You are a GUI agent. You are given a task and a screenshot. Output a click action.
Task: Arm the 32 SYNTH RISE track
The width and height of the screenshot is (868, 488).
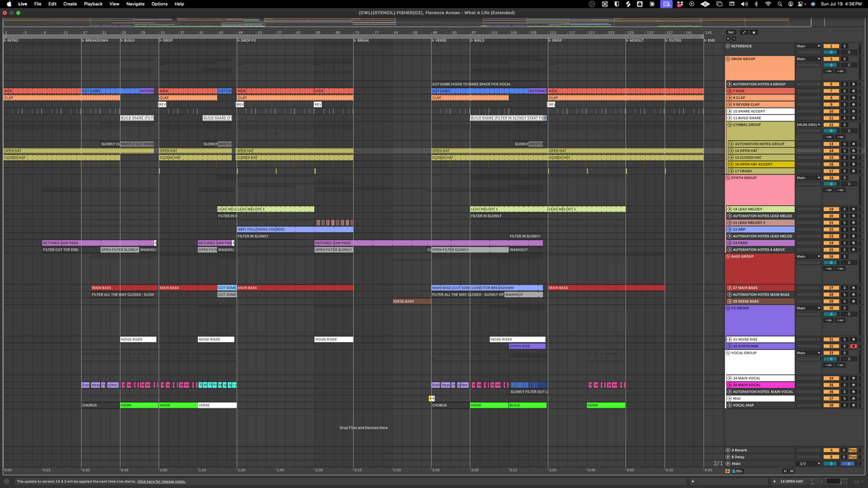(854, 346)
